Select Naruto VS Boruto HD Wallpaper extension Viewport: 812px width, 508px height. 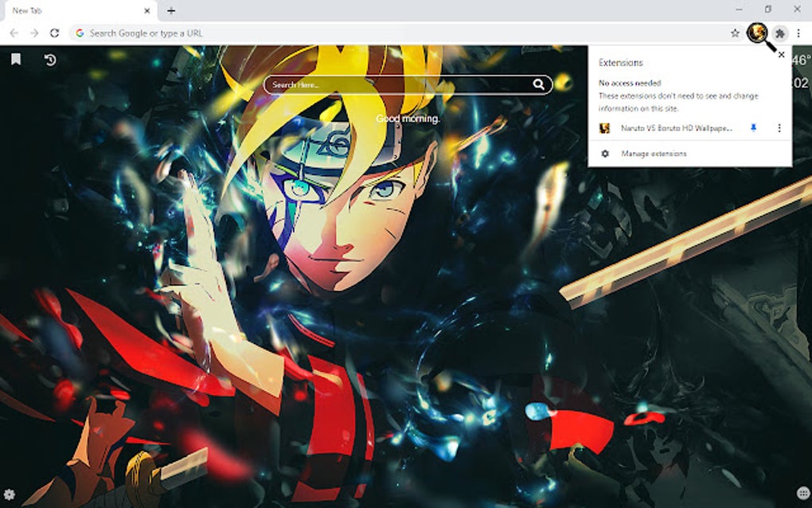click(677, 128)
